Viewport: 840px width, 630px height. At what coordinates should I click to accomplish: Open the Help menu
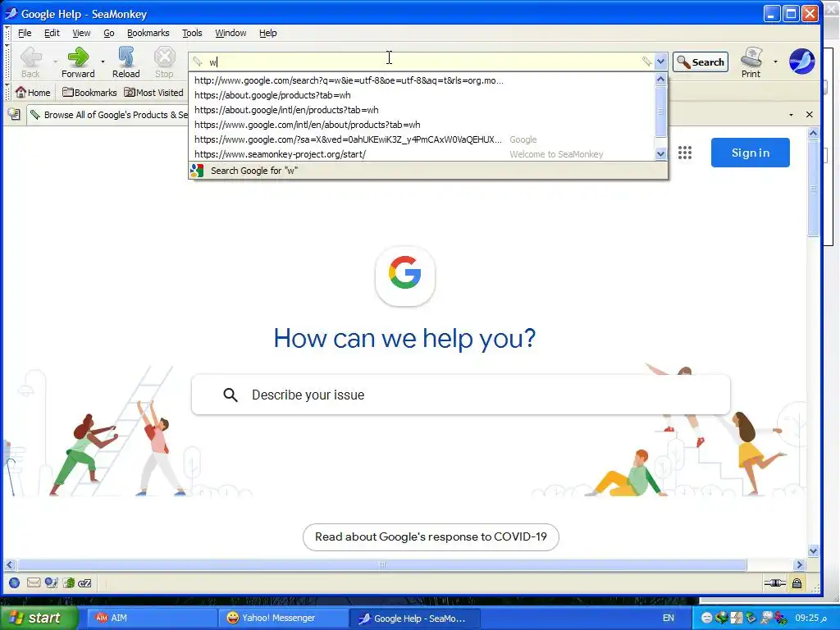[x=268, y=33]
